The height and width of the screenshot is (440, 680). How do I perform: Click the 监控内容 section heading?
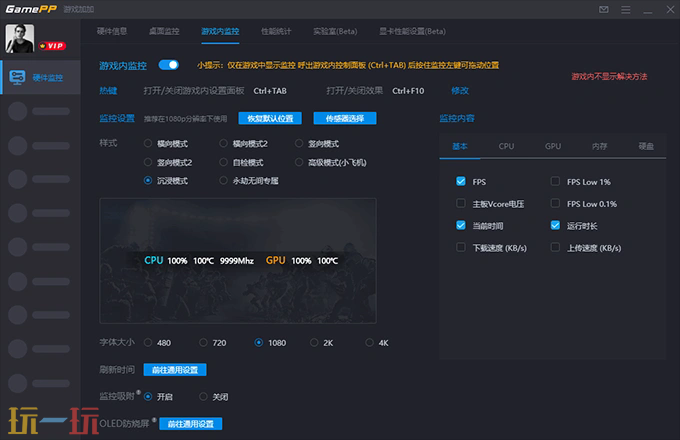(457, 118)
